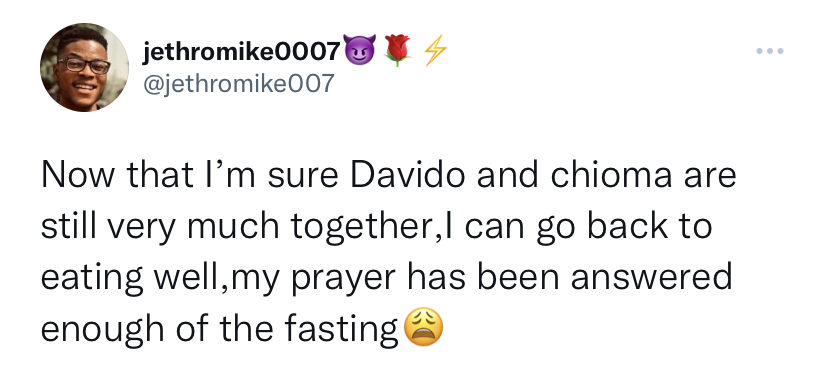Open the three-dot more options menu
Viewport: 828px width, 382px height.
pos(769,51)
